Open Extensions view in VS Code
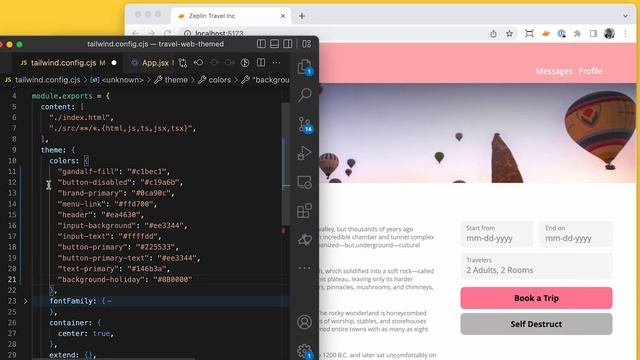 click(304, 211)
